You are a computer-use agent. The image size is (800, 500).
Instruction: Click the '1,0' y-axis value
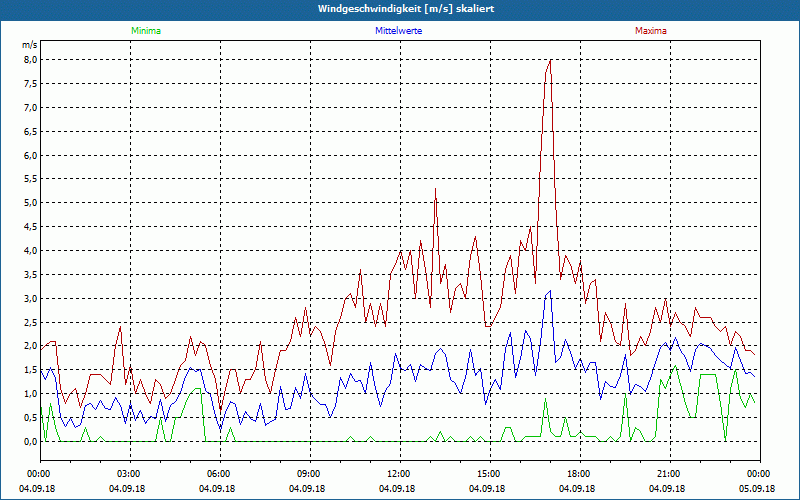(31, 394)
